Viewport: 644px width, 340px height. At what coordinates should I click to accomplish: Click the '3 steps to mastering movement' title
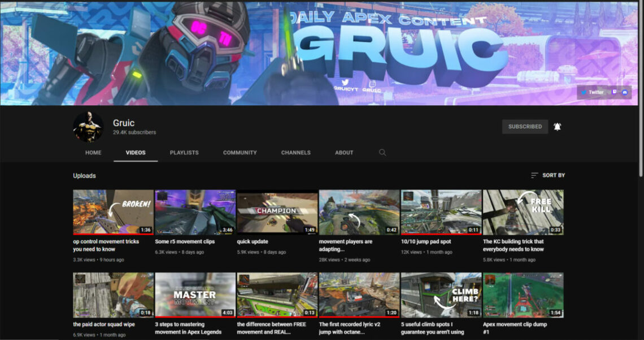pyautogui.click(x=194, y=328)
